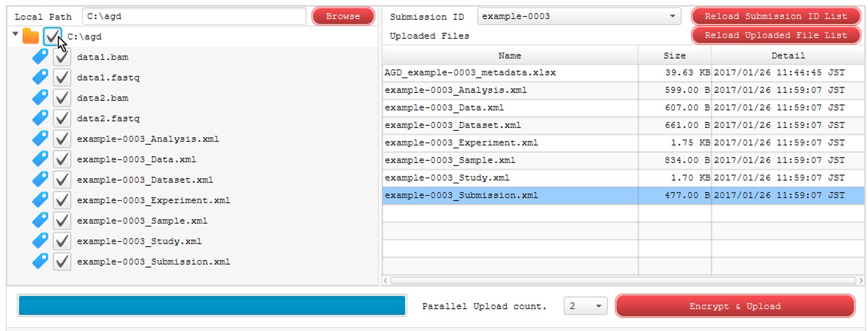The height and width of the screenshot is (331, 868).
Task: Click the Reload Uploaded File List button
Action: (x=775, y=36)
